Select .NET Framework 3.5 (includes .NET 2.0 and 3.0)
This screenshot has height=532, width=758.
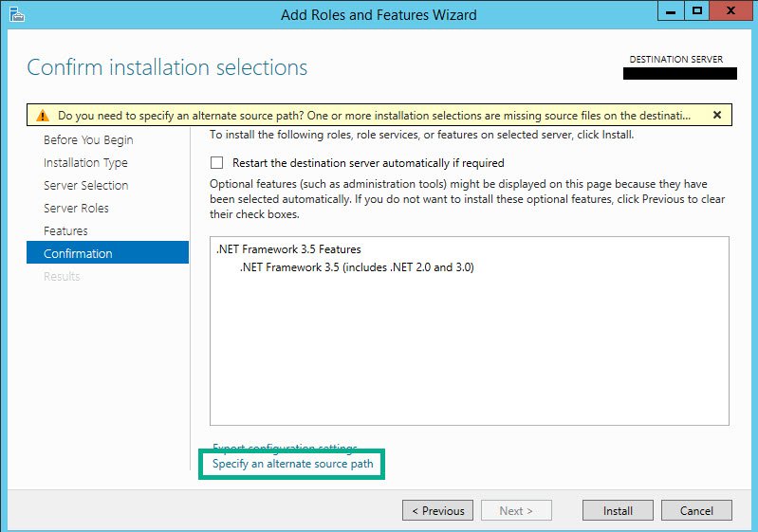click(x=357, y=267)
